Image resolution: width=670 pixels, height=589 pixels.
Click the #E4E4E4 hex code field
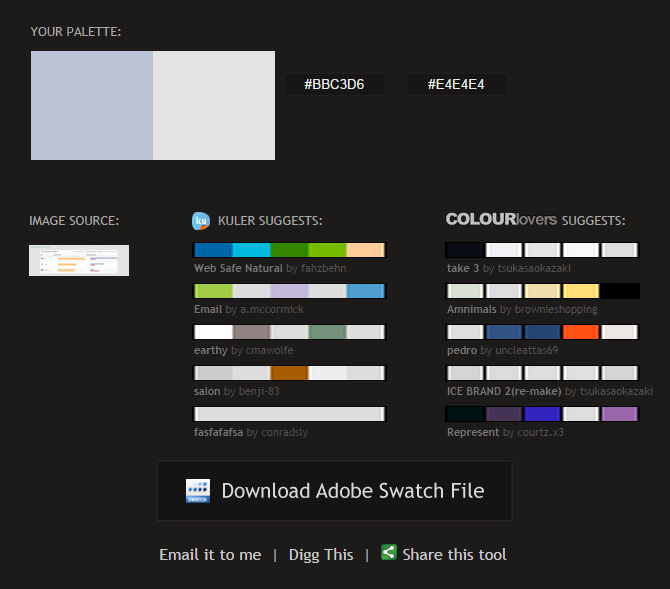click(456, 85)
